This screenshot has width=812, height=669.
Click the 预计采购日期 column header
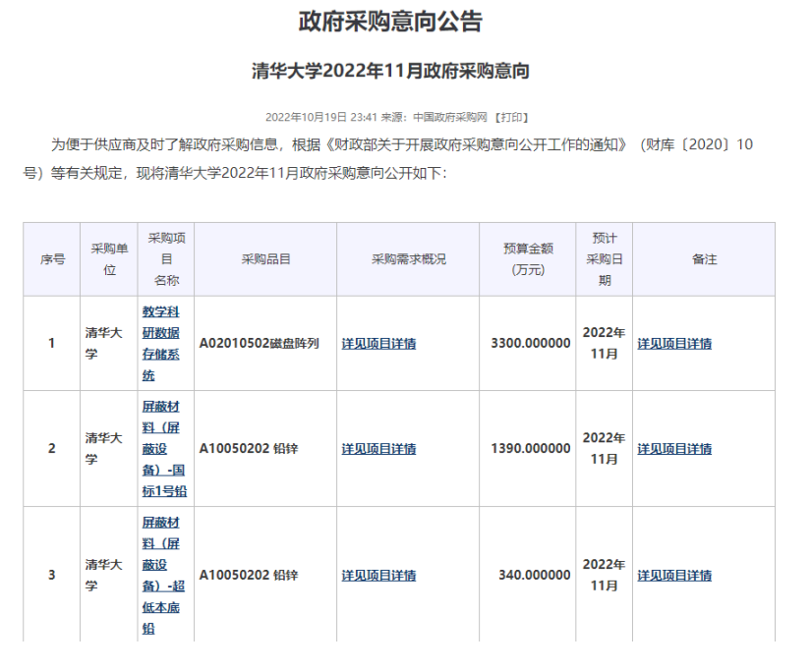(x=605, y=259)
